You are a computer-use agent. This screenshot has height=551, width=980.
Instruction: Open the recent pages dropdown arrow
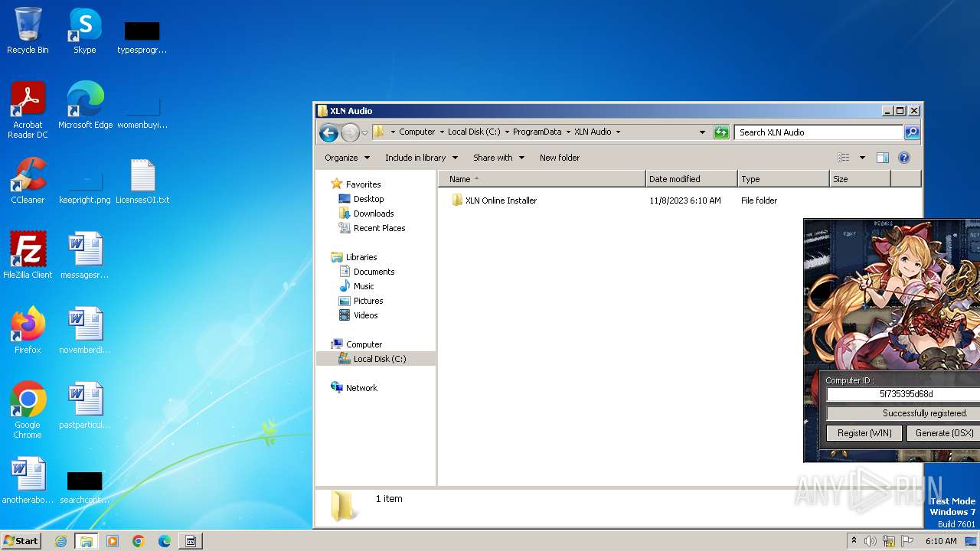(364, 132)
